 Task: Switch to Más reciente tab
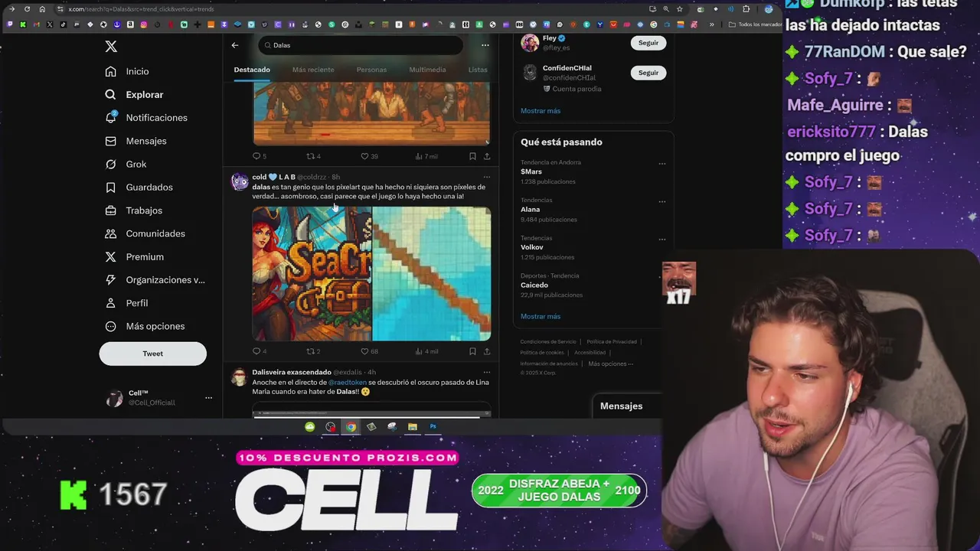coord(313,70)
